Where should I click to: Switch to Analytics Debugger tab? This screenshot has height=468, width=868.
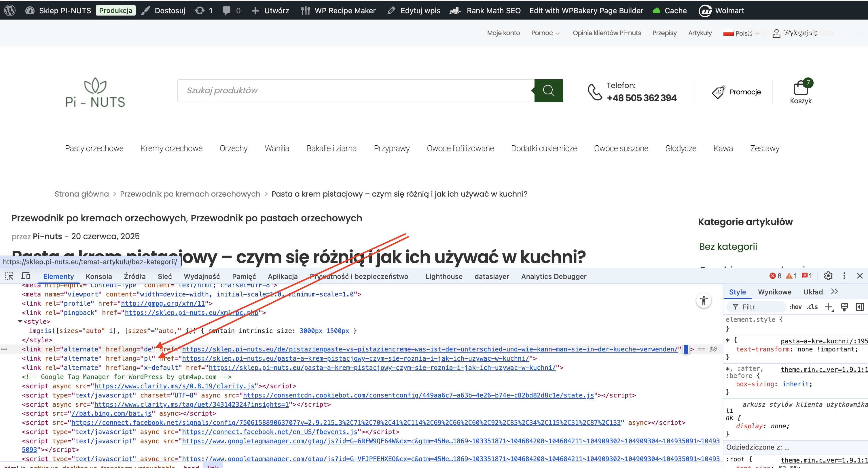[x=554, y=276]
